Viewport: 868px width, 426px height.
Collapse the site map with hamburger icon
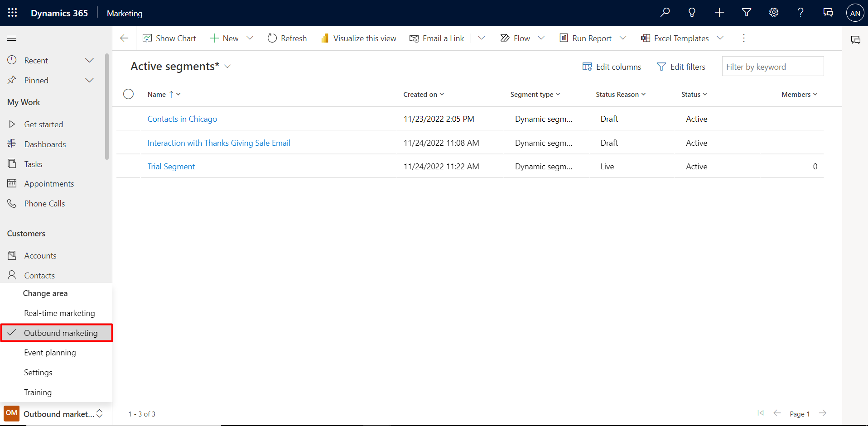click(11, 38)
